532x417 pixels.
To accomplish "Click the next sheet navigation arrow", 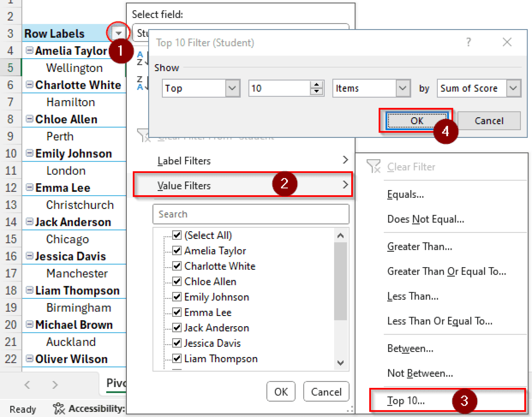I will pos(54,385).
